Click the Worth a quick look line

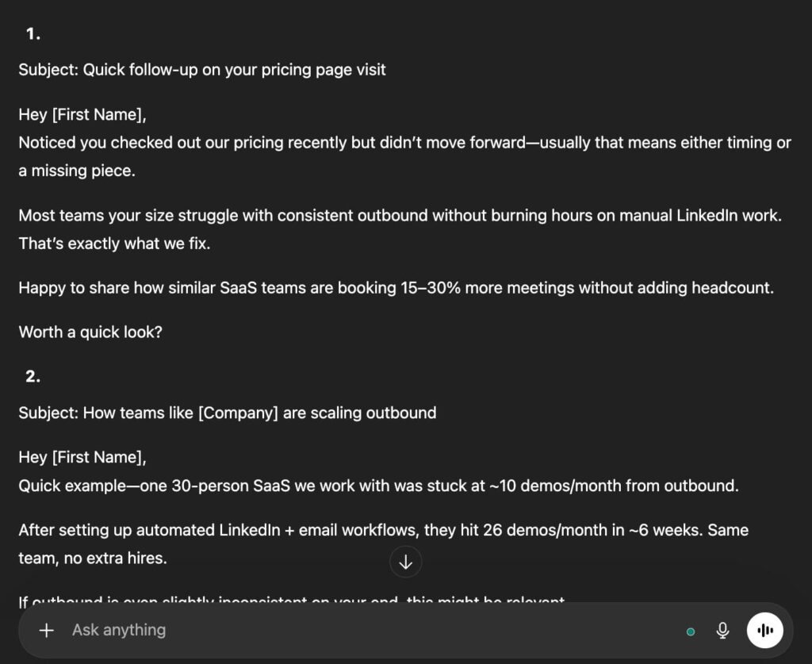pos(90,332)
